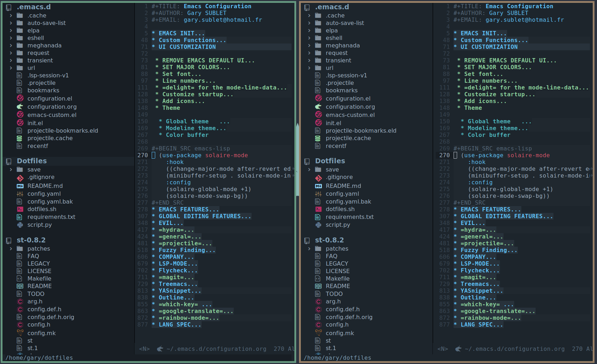Select the Dotfiles project header
Viewport: 597px width, 364px height.
pyautogui.click(x=32, y=161)
